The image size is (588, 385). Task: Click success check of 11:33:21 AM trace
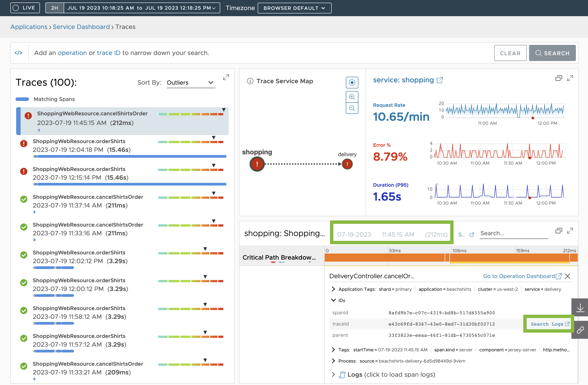(24, 366)
